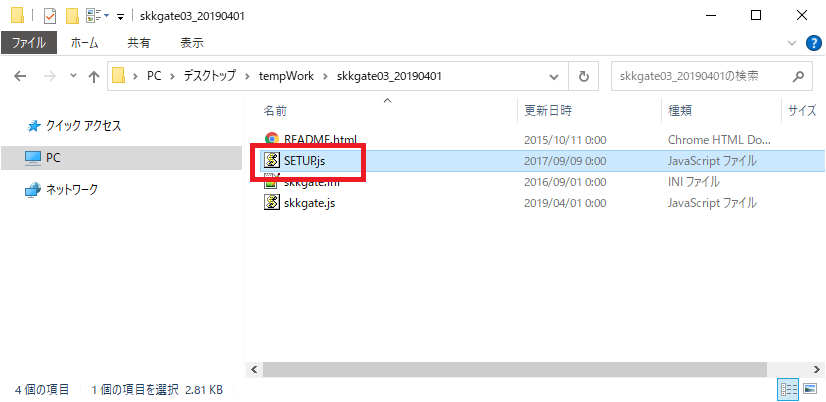Go back with the left arrow

(20, 76)
